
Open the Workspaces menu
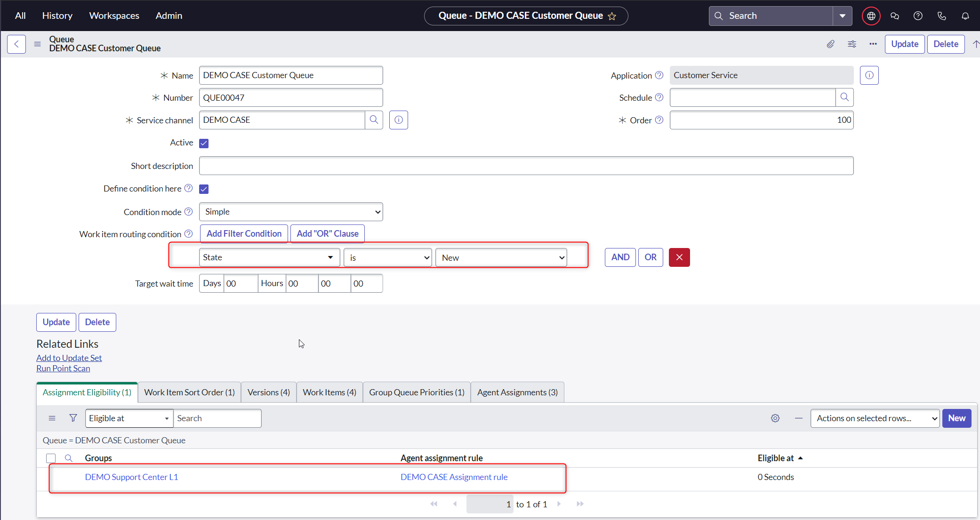(x=114, y=16)
